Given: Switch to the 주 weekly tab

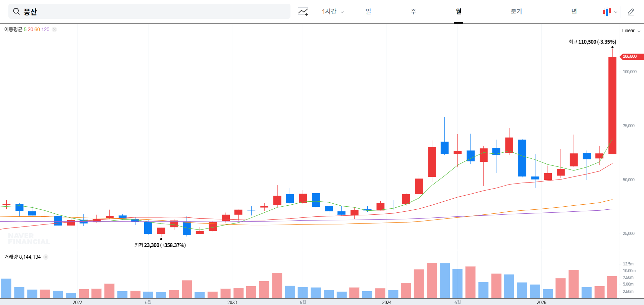Looking at the screenshot, I should point(413,11).
